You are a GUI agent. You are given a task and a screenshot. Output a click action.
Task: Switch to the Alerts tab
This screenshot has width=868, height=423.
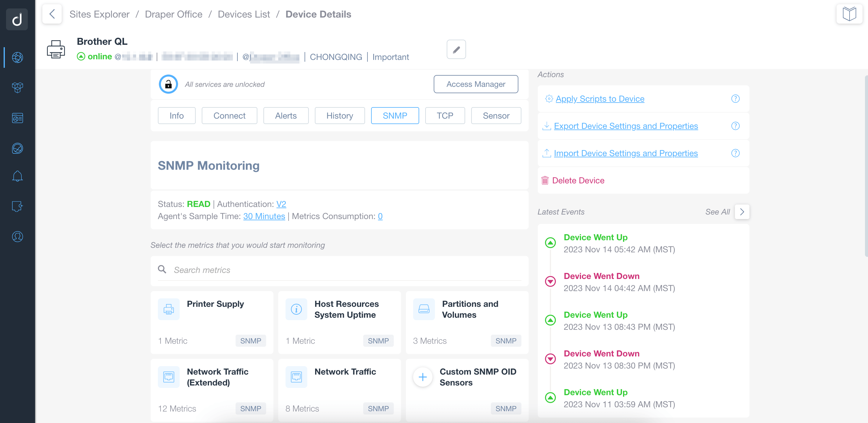286,115
